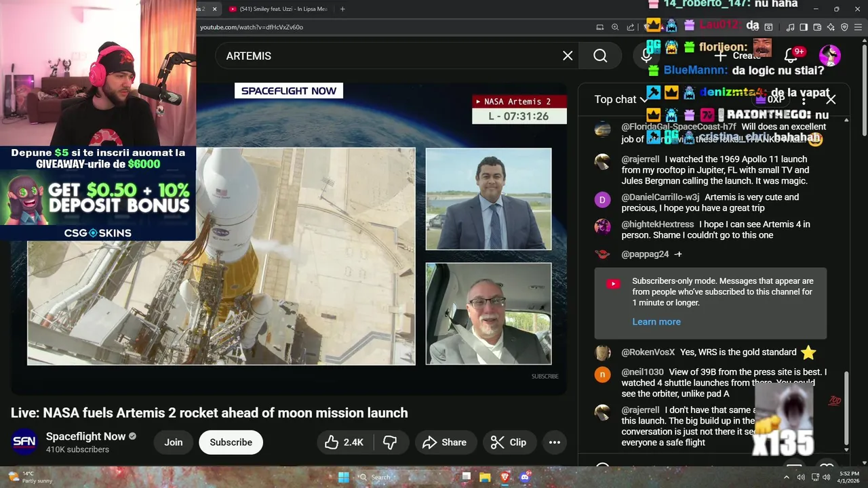
Task: Toggle the browser sidebar panel icon
Action: click(804, 27)
